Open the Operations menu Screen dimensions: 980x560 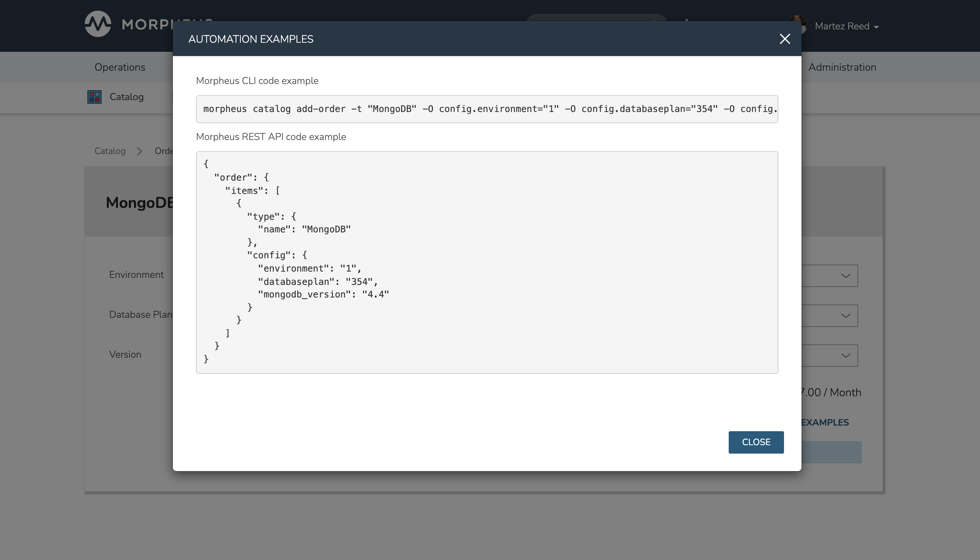point(120,67)
